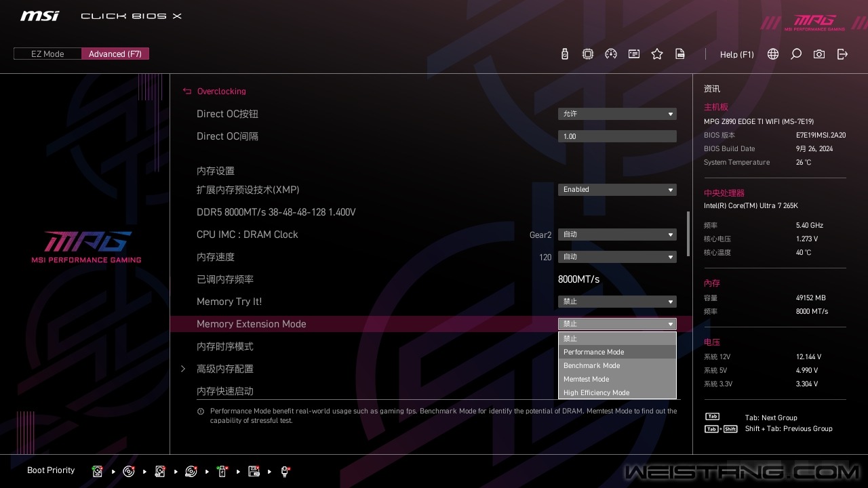The image size is (868, 488).
Task: Expand 高级内存配置 submenu arrow
Action: [183, 369]
